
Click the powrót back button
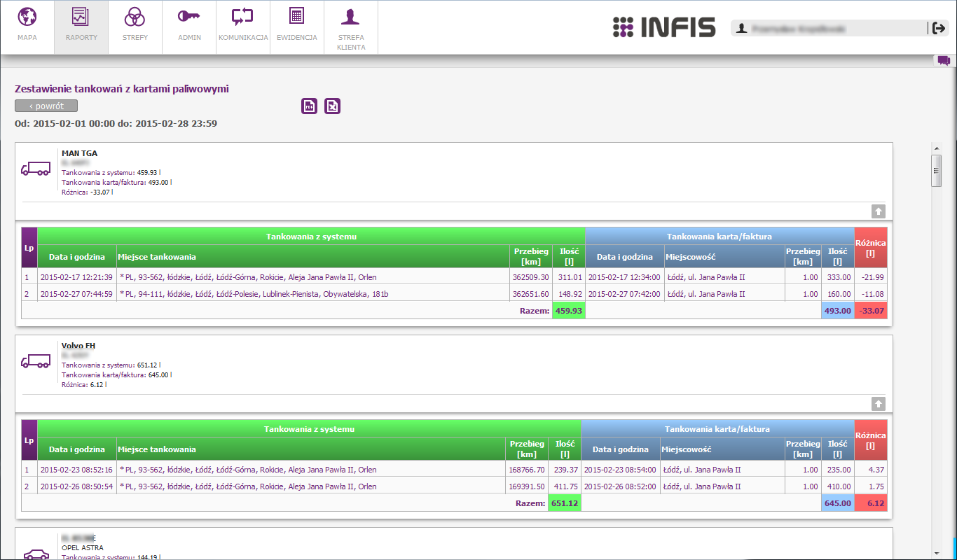click(46, 106)
